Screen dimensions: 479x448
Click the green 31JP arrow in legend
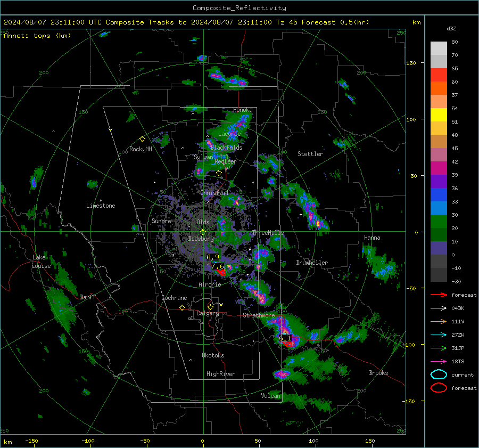tap(439, 348)
